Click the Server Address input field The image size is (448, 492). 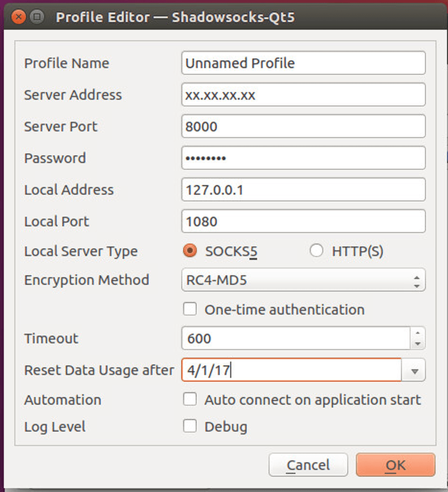[x=303, y=95]
